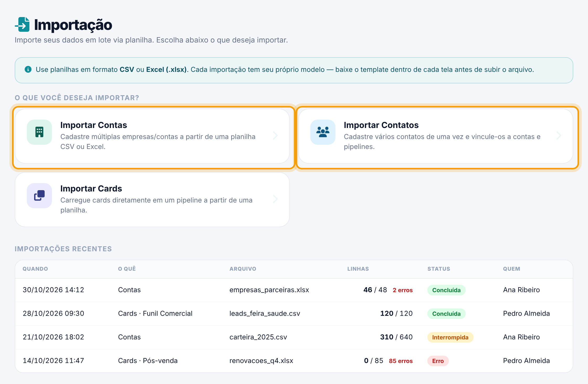The height and width of the screenshot is (384, 588).
Task: Select the renovacoes_q4.xlsx file name
Action: click(261, 361)
